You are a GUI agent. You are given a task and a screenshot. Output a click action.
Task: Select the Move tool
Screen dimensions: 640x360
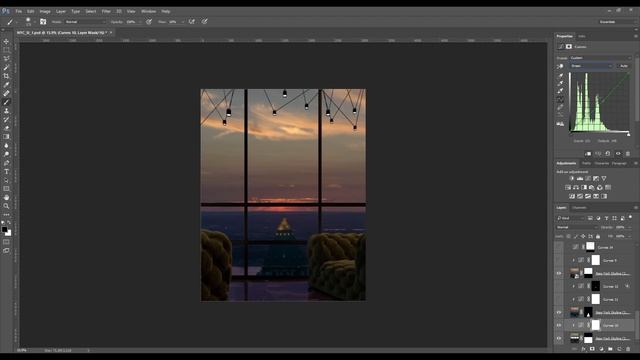pos(6,42)
